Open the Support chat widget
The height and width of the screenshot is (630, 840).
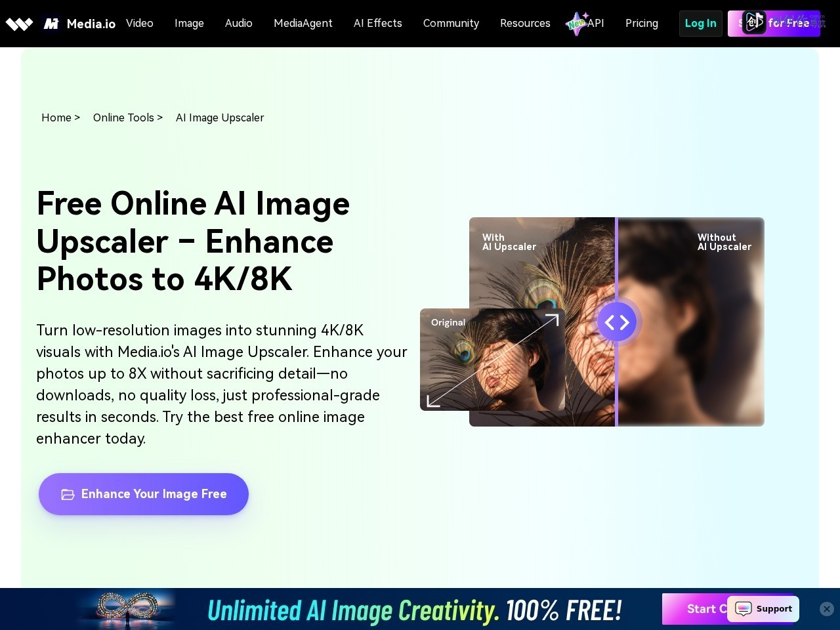pos(763,609)
